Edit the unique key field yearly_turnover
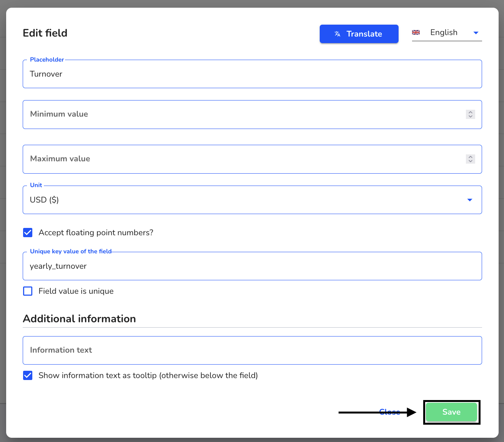This screenshot has width=504, height=442. tap(252, 266)
